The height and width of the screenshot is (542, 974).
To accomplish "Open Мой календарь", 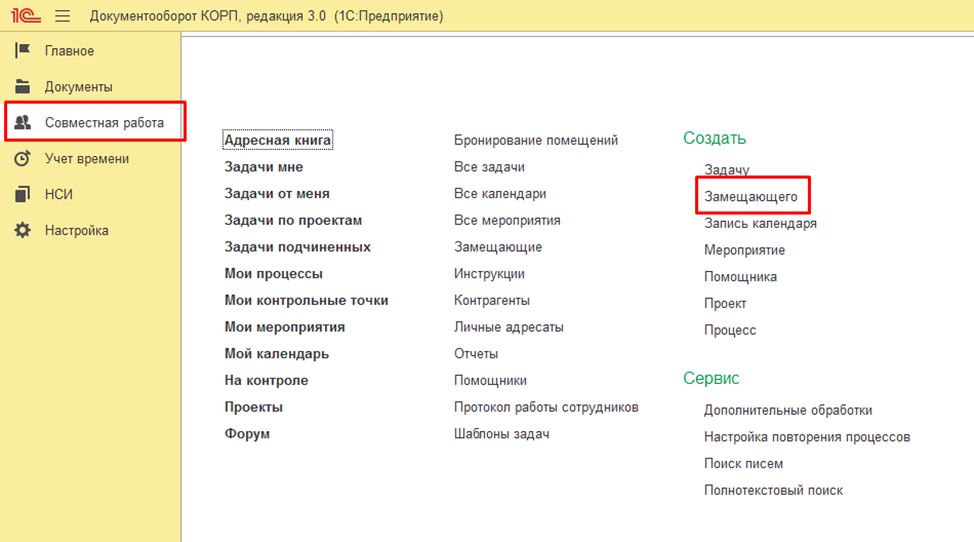I will 276,354.
